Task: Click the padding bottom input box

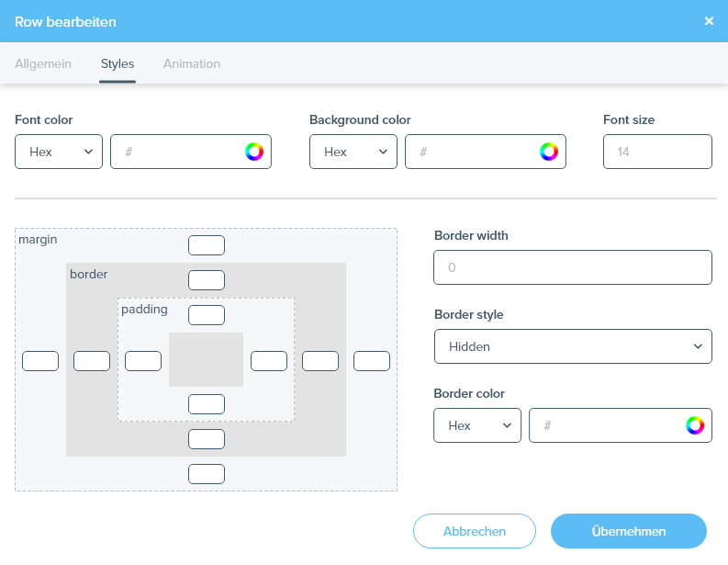Action: (x=207, y=404)
